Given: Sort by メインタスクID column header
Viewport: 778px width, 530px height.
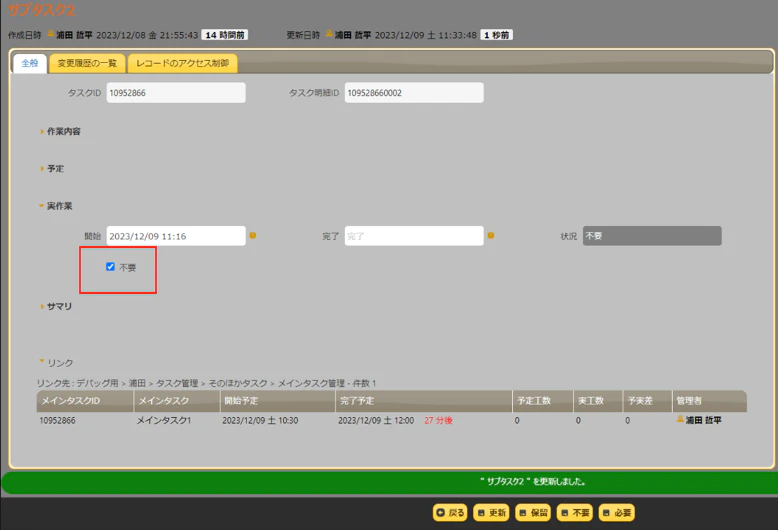Looking at the screenshot, I should click(x=85, y=401).
